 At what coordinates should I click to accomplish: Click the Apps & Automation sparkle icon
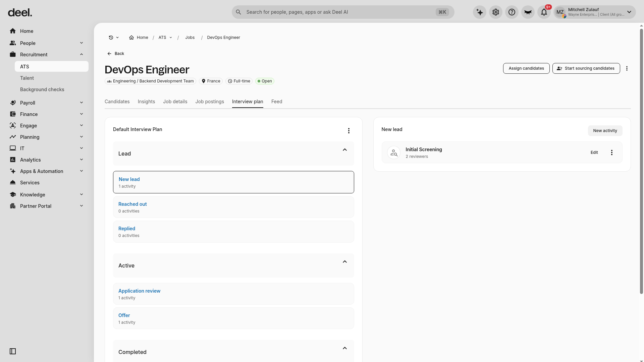pyautogui.click(x=13, y=171)
